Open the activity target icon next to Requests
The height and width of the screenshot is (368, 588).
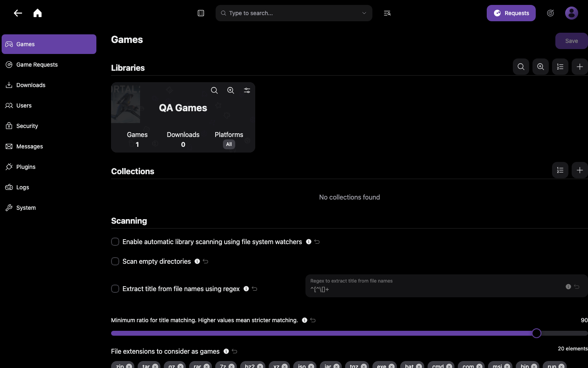pyautogui.click(x=550, y=13)
